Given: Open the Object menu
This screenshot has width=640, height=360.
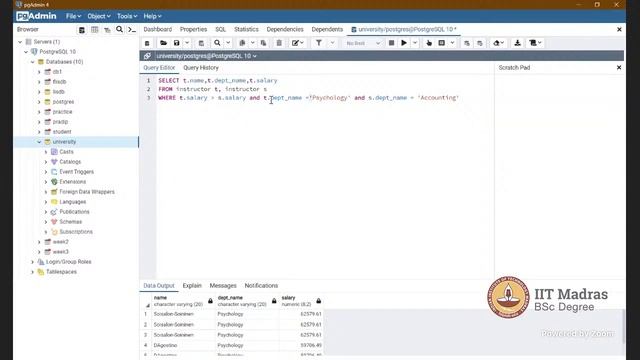Looking at the screenshot, I should pyautogui.click(x=99, y=16).
